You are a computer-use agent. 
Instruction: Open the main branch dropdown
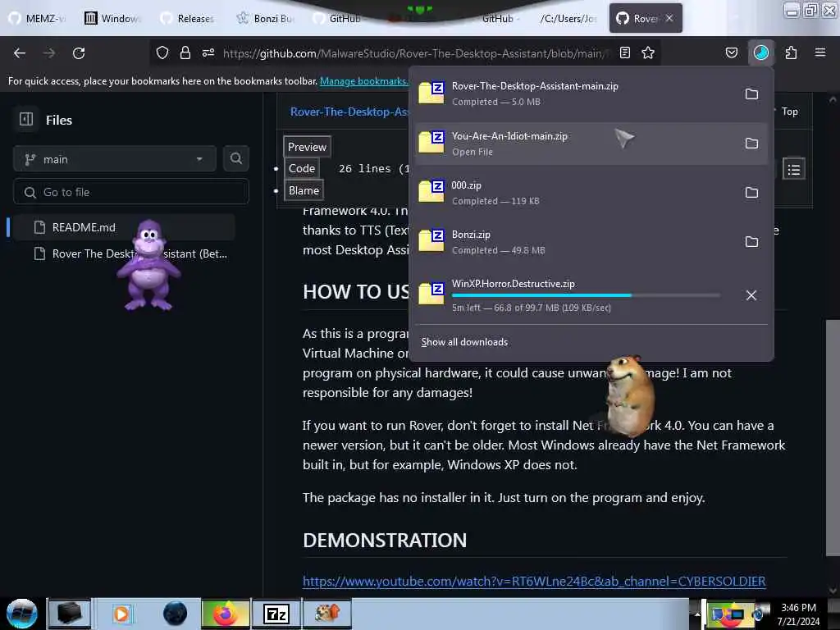(x=115, y=159)
